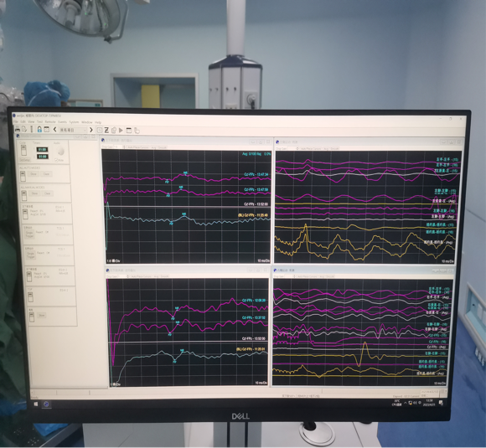The image size is (486, 448).
Task: Click Clear button under All Manual Modes
Action: [48, 193]
